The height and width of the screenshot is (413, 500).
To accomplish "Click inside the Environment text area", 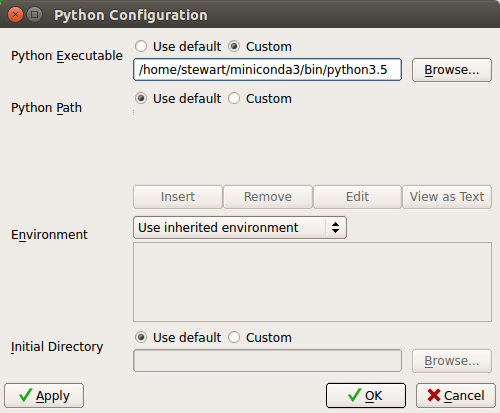I will coord(312,282).
